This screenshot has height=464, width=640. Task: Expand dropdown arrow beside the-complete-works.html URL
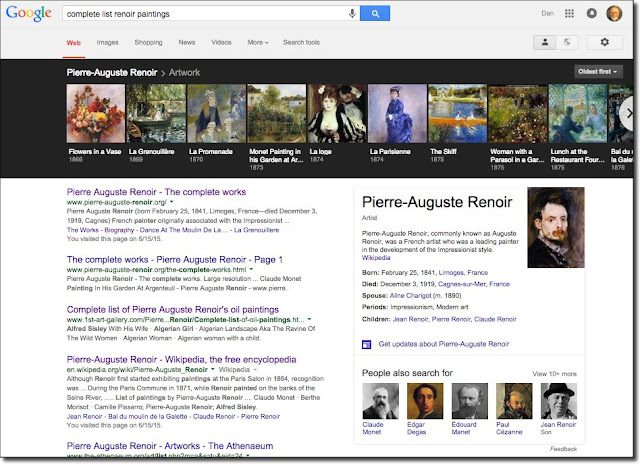251,269
